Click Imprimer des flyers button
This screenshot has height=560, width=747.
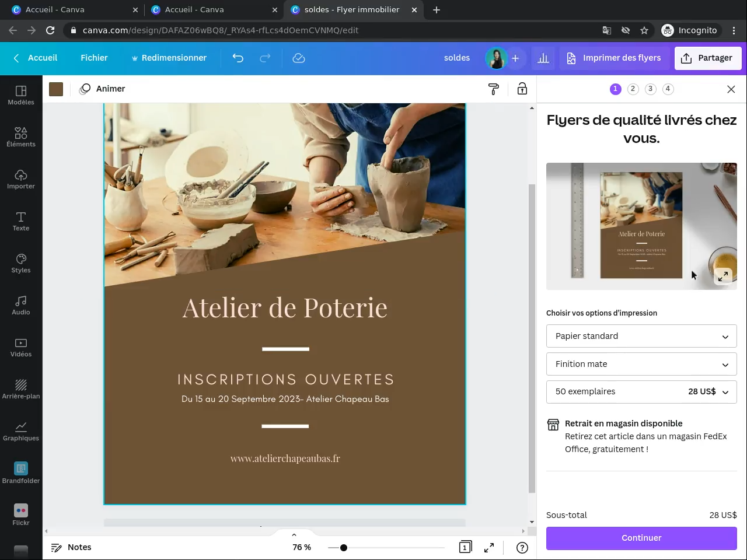coord(615,58)
